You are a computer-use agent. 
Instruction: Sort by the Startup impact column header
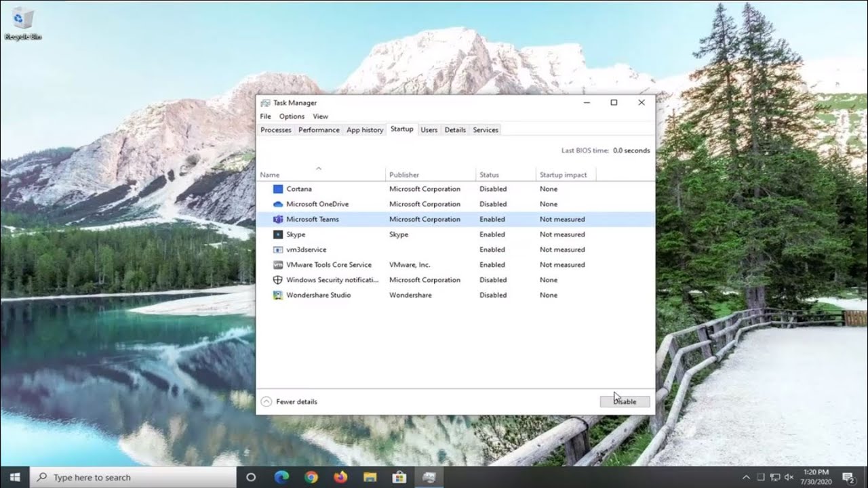(x=566, y=173)
